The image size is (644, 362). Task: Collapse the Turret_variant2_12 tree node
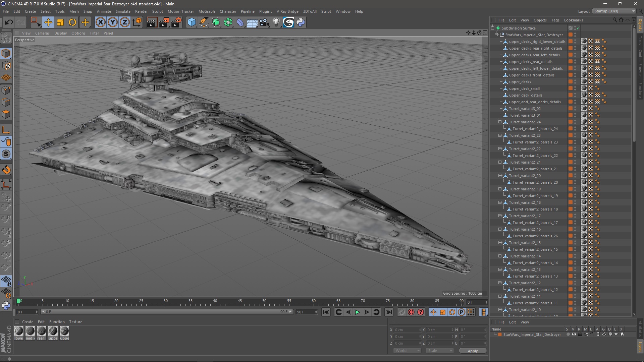pyautogui.click(x=500, y=283)
